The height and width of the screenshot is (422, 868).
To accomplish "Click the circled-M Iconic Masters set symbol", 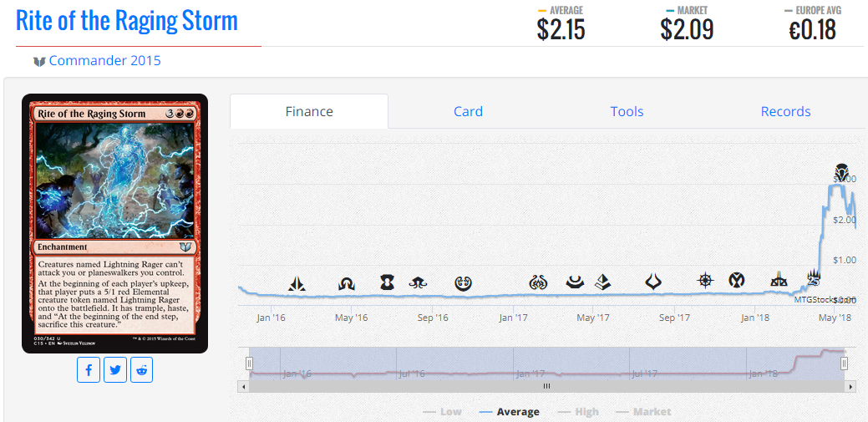I will (737, 280).
